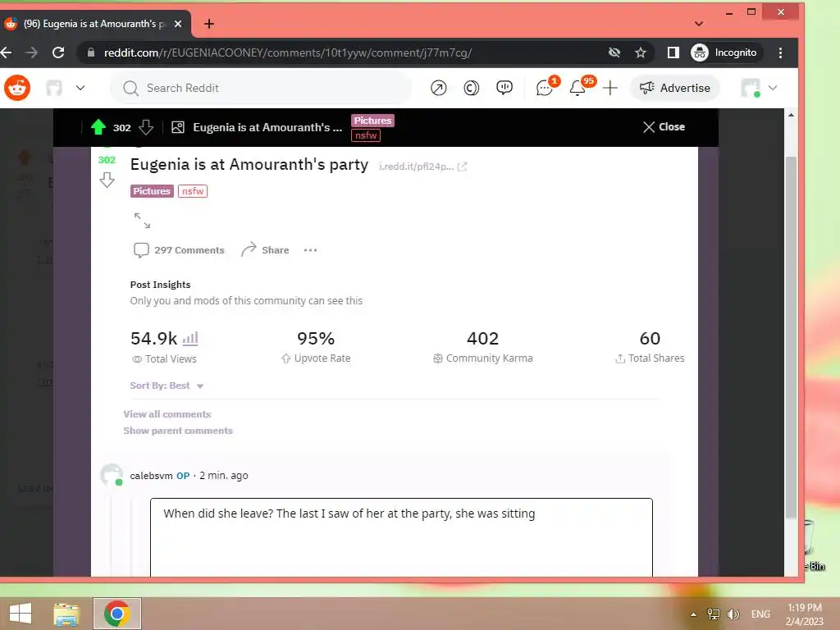Click Show parent comments link

click(178, 431)
